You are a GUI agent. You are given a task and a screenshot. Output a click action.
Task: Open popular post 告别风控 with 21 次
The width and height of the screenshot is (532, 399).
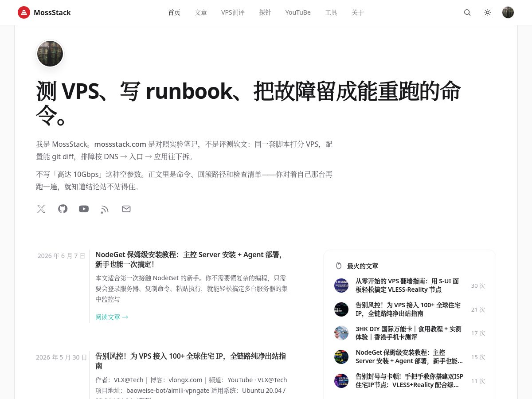408,309
